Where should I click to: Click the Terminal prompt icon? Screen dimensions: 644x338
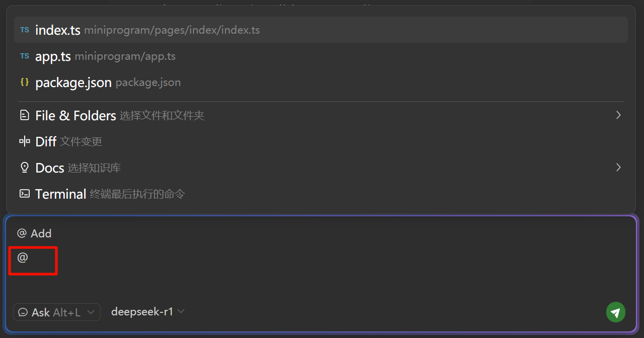click(x=24, y=194)
